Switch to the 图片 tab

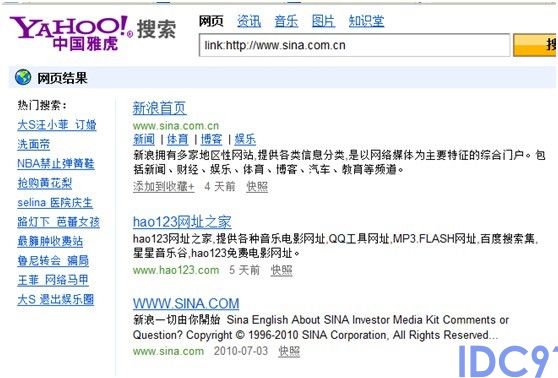pyautogui.click(x=323, y=21)
